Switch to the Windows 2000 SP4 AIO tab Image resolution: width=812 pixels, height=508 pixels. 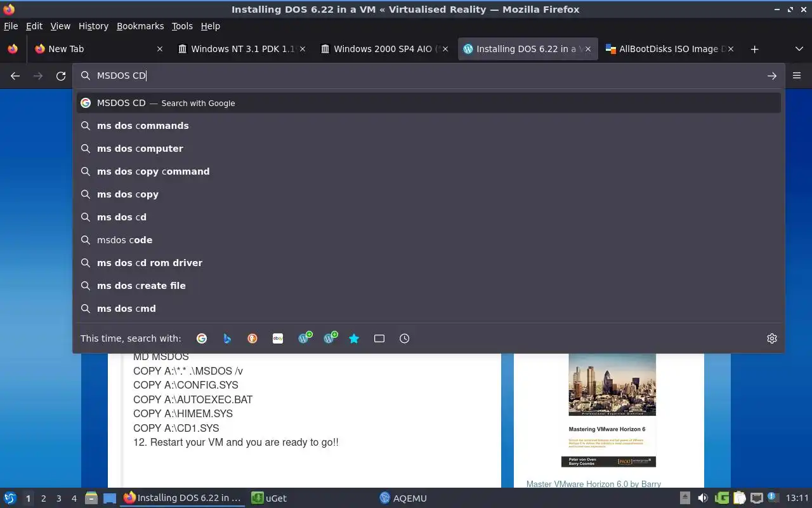(x=384, y=49)
